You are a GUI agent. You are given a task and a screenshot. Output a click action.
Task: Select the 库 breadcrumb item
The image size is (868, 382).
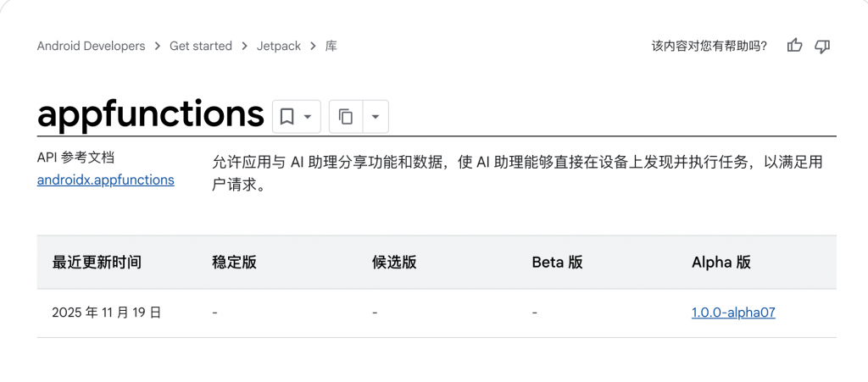[331, 46]
